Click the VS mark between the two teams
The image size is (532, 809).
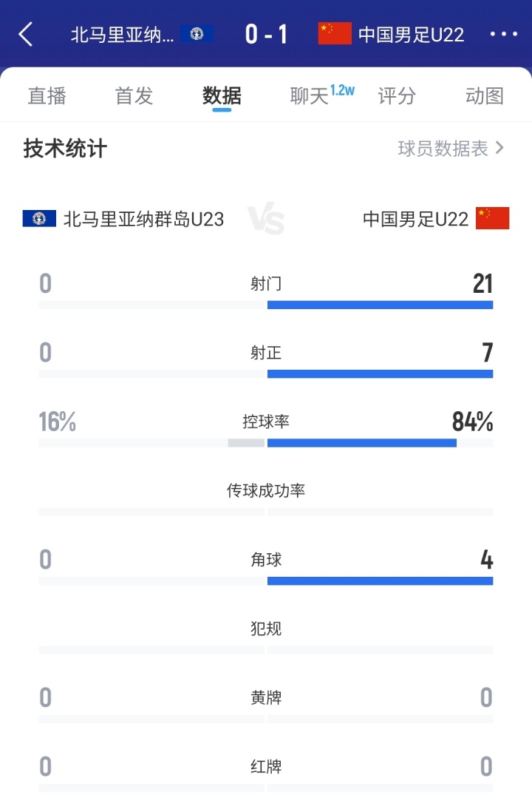[x=266, y=217]
